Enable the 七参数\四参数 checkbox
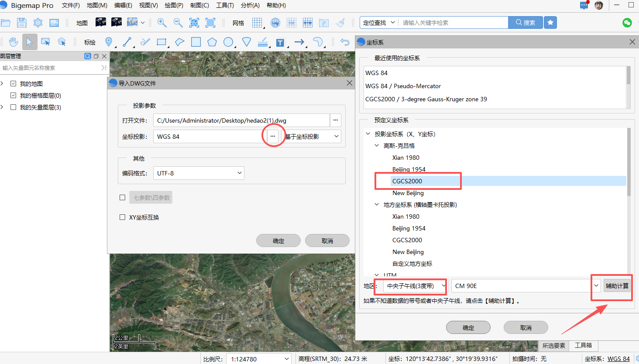Image resolution: width=639 pixels, height=364 pixels. (x=123, y=197)
